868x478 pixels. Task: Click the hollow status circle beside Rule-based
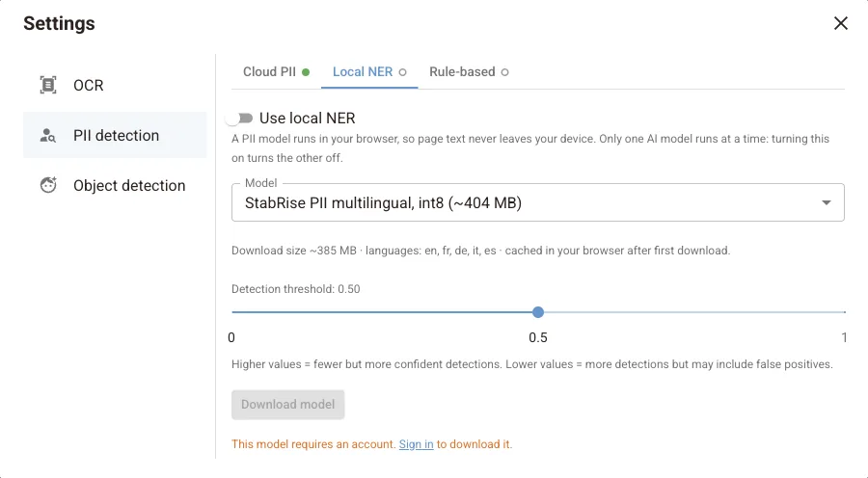pos(504,72)
